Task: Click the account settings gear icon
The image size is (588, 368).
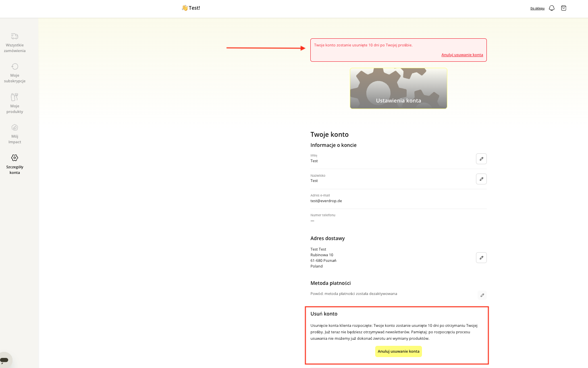Action: click(15, 158)
